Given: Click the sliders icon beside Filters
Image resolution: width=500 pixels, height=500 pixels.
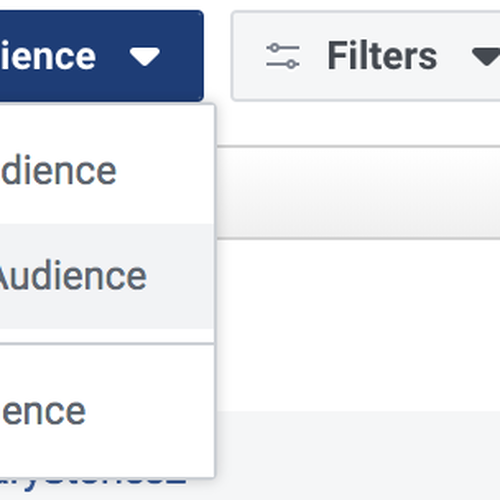Looking at the screenshot, I should pyautogui.click(x=283, y=56).
